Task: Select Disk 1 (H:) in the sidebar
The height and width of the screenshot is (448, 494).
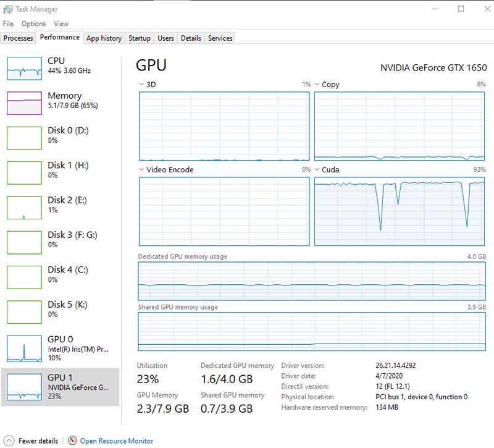Action: [x=61, y=173]
